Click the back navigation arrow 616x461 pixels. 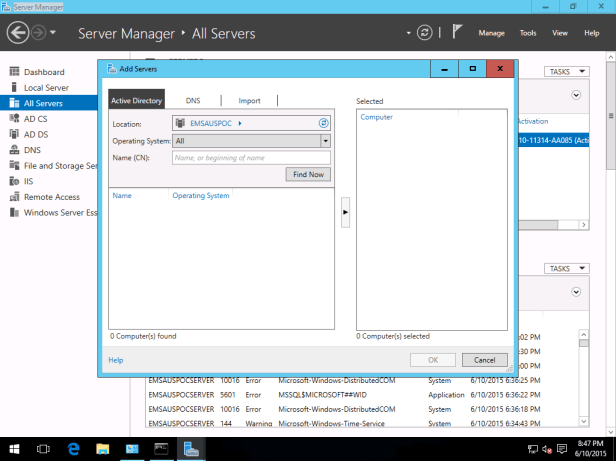point(18,33)
